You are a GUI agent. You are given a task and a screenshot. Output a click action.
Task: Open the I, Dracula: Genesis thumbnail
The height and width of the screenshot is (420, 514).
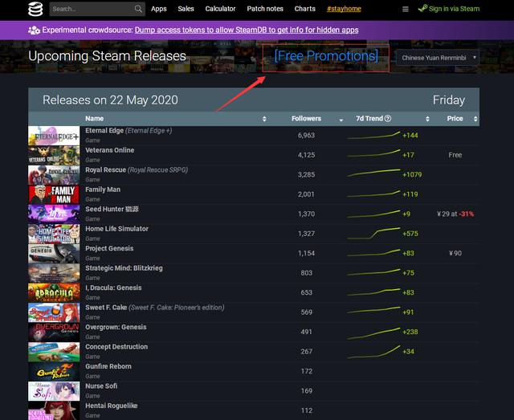pos(54,293)
